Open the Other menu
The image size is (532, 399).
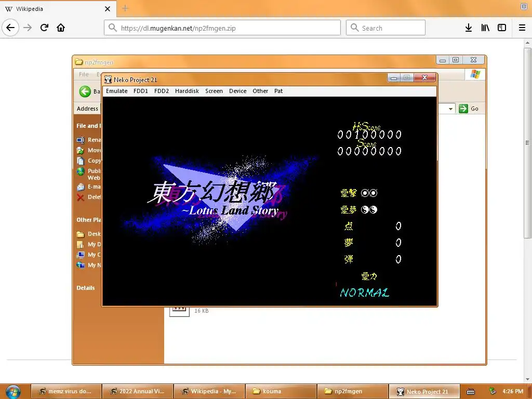coord(260,91)
